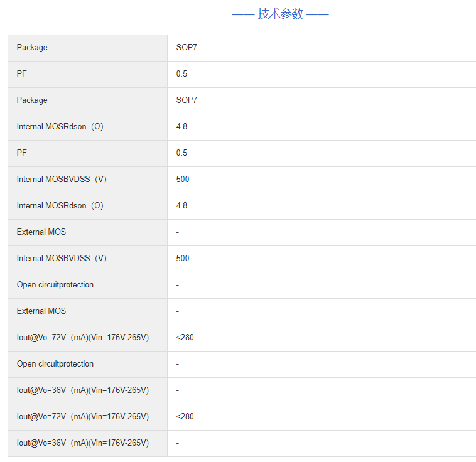Click the second Internal MOSBVDSS (V) label

tap(62, 259)
